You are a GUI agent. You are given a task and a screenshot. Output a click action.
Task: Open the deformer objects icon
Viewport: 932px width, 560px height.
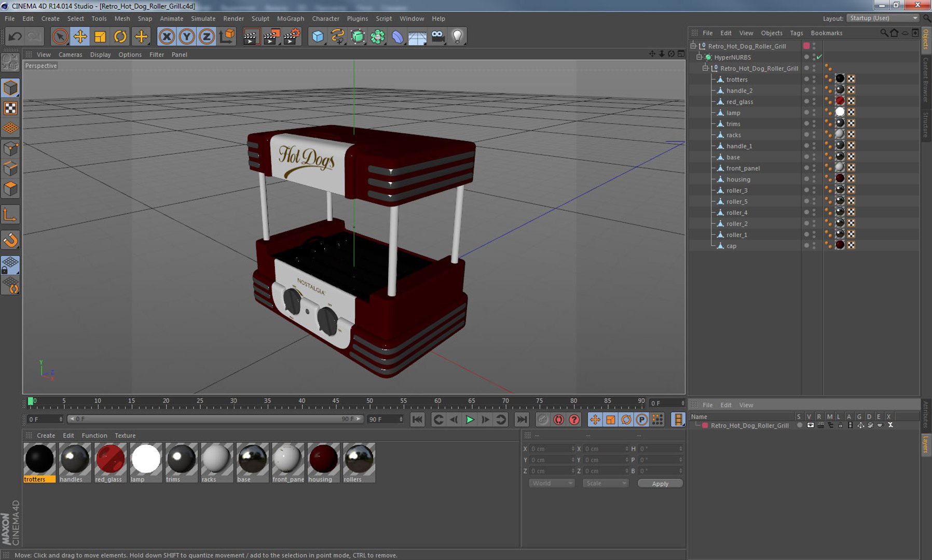398,36
